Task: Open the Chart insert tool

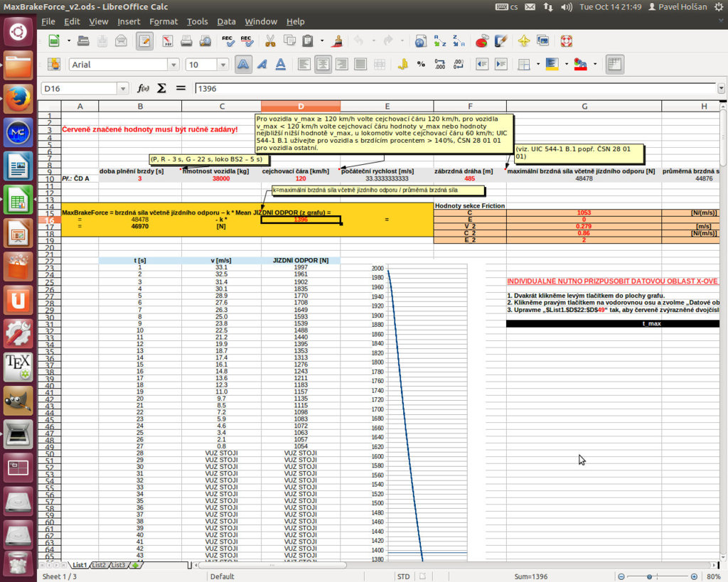Action: [483, 41]
